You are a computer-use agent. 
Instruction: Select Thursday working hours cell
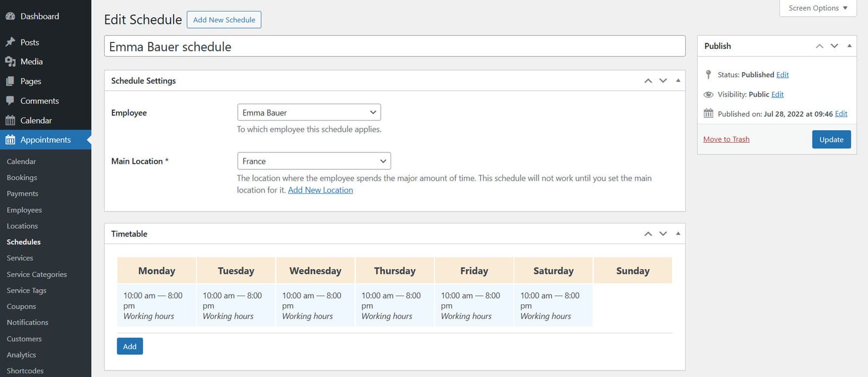click(394, 305)
